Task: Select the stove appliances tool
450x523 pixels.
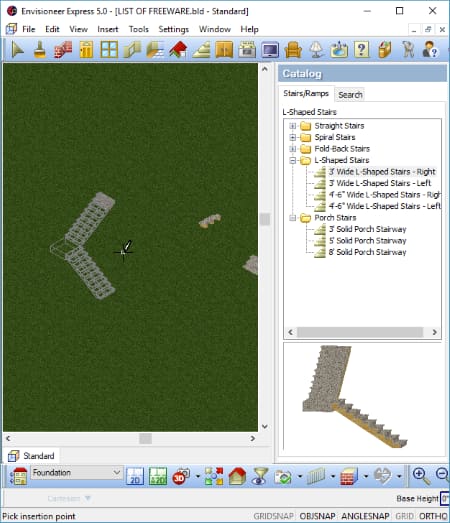Action: coord(247,50)
